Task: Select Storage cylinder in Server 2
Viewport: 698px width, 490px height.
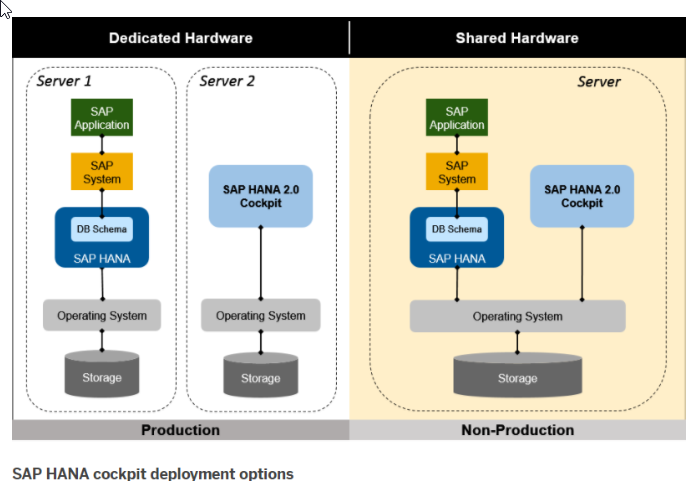Action: [261, 375]
